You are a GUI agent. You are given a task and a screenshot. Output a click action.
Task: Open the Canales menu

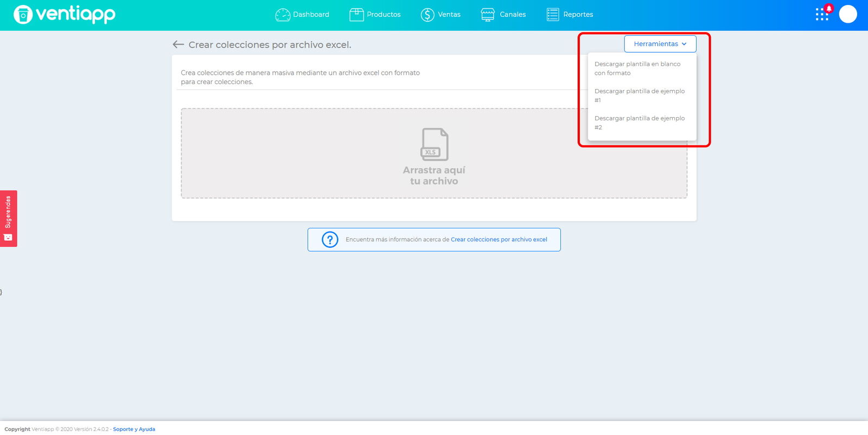pyautogui.click(x=503, y=15)
